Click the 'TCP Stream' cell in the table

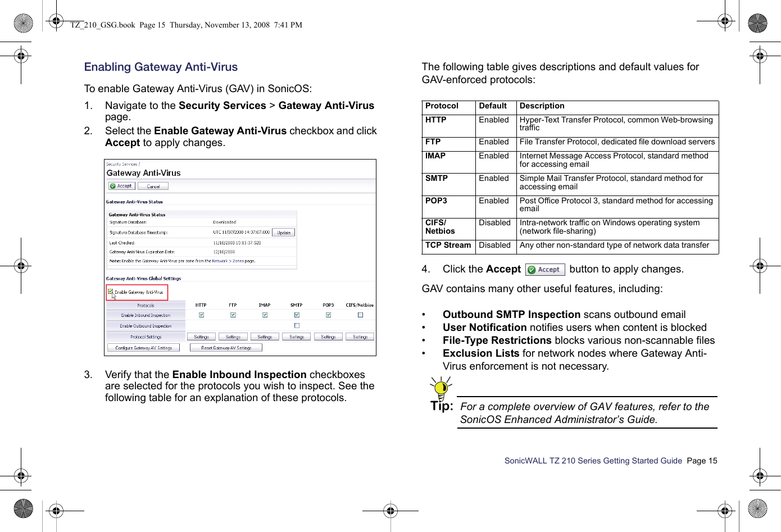pos(448,245)
